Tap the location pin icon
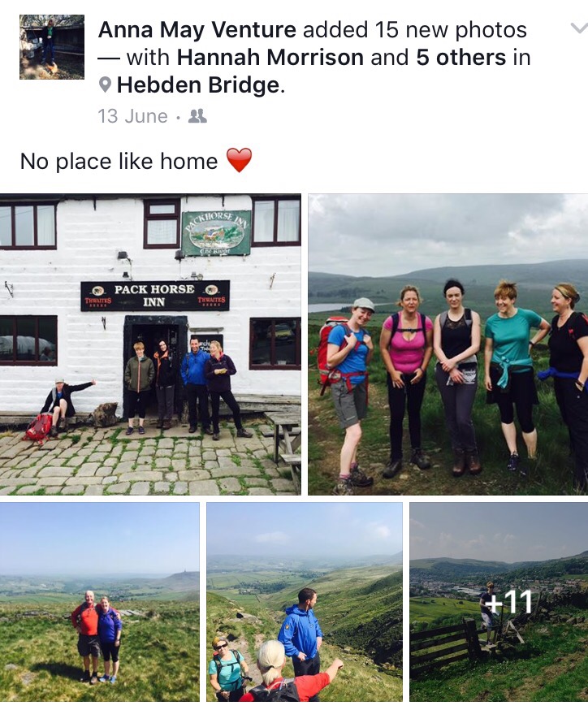Viewport: 588px width, 710px height. pyautogui.click(x=105, y=84)
